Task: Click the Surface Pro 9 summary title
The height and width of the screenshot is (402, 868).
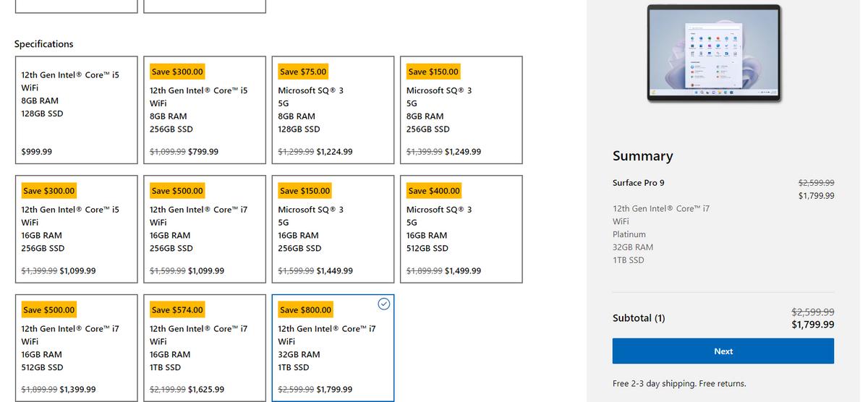Action: point(639,183)
